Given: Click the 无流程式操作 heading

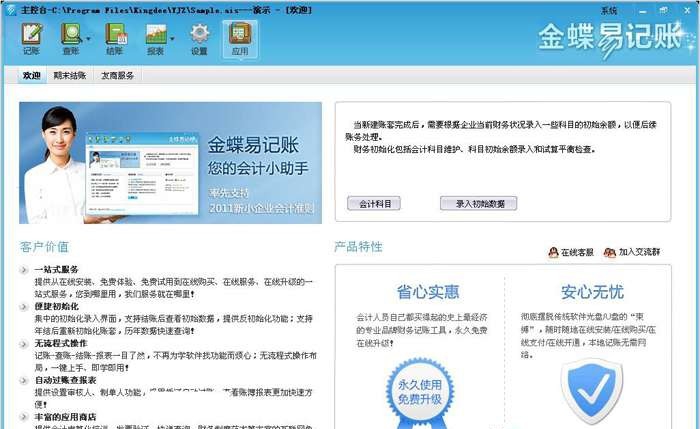Looking at the screenshot, I should click(x=61, y=343).
